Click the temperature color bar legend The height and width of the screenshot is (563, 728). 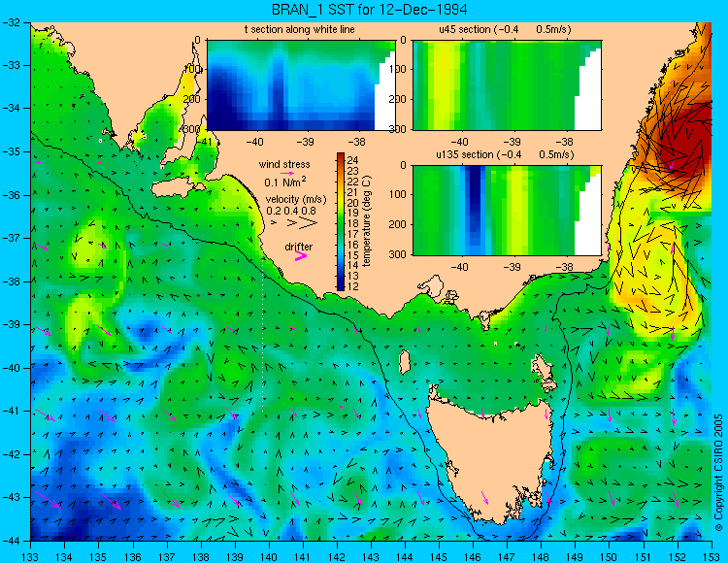click(341, 221)
